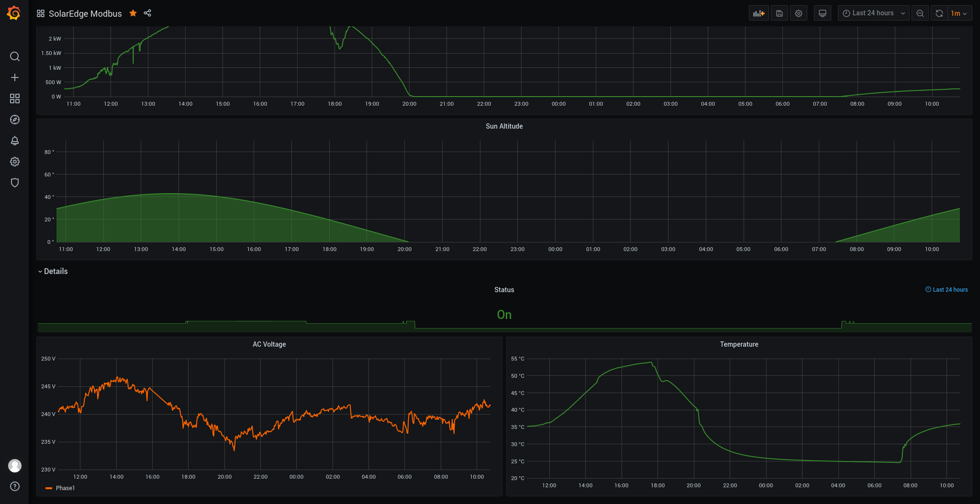Click the 80 ° Sun Altitude axis label
This screenshot has height=504, width=980.
point(49,152)
